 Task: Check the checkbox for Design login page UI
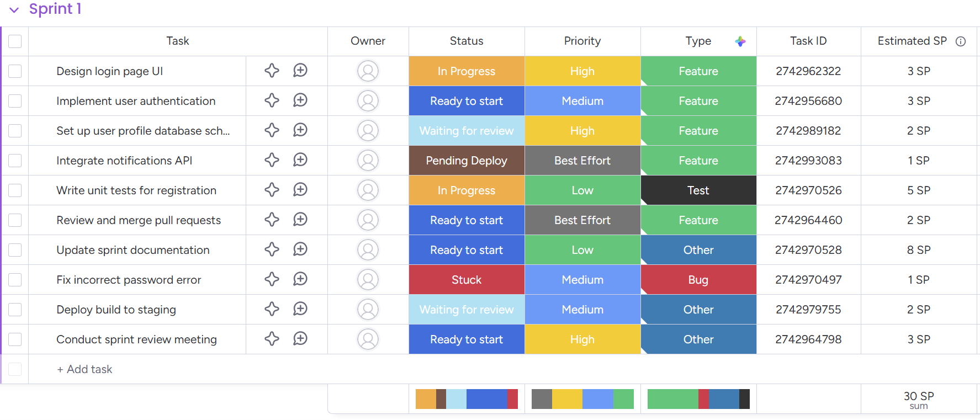tap(15, 71)
